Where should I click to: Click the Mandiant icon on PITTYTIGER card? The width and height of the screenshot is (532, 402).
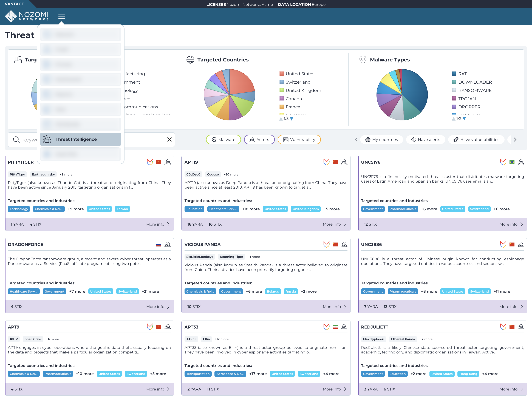click(150, 162)
